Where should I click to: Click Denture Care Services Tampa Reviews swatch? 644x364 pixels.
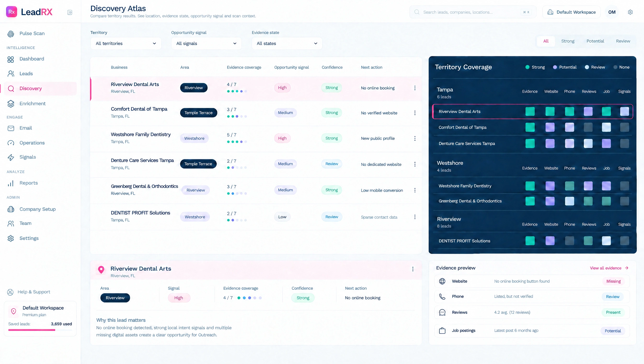(588, 143)
